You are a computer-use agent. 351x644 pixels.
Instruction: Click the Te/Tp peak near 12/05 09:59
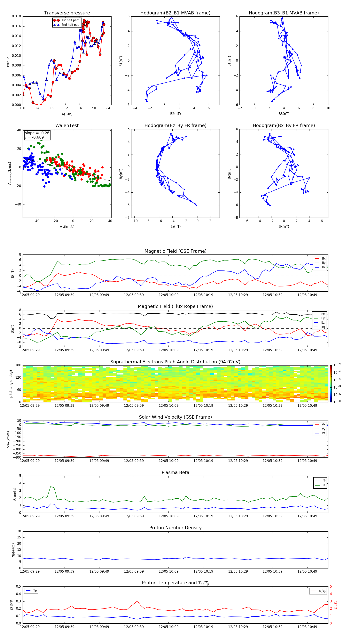pyautogui.click(x=137, y=601)
